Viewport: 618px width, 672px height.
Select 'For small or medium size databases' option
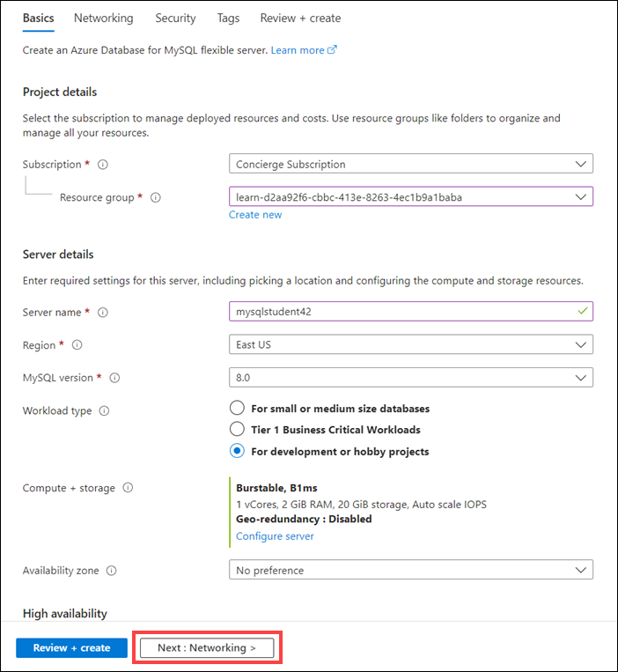pos(237,409)
